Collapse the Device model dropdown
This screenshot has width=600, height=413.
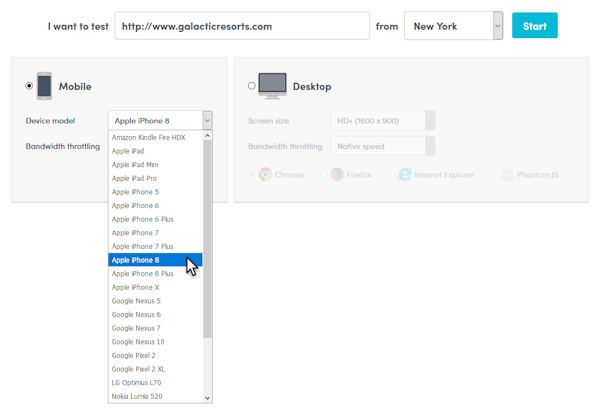click(x=207, y=120)
